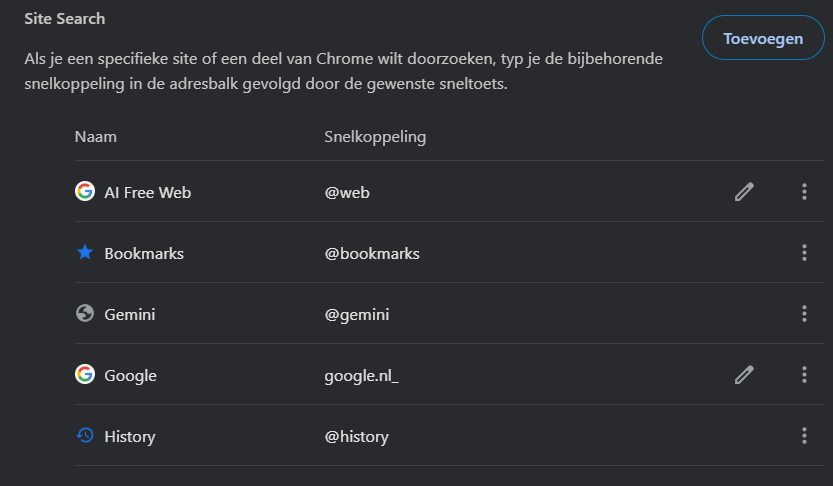
Task: Open more actions for AI Free Web
Action: (804, 192)
